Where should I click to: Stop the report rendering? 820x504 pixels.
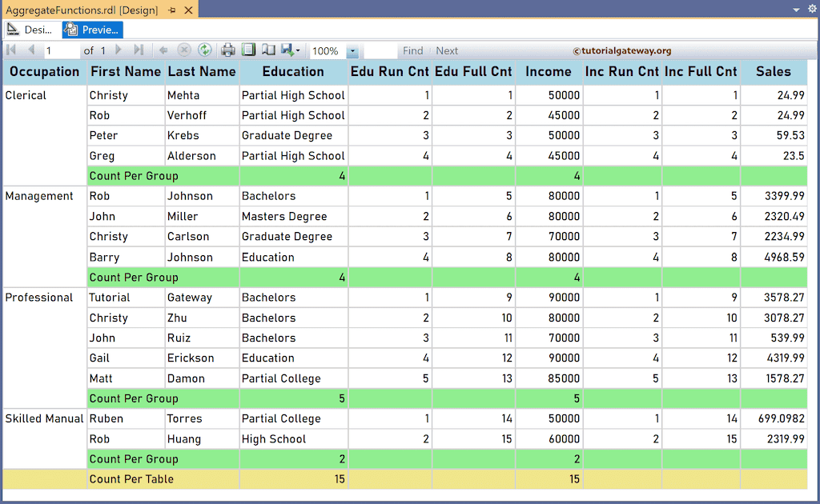pyautogui.click(x=183, y=50)
